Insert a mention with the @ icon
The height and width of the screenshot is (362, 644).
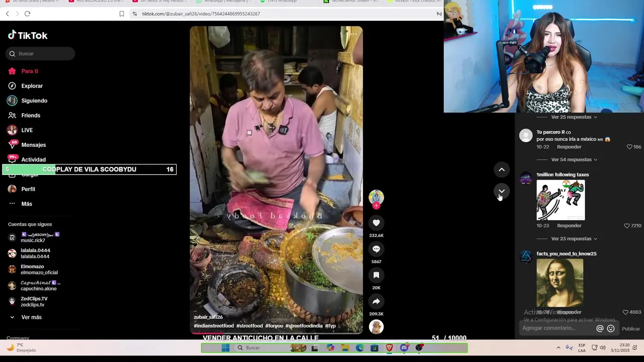point(600,328)
